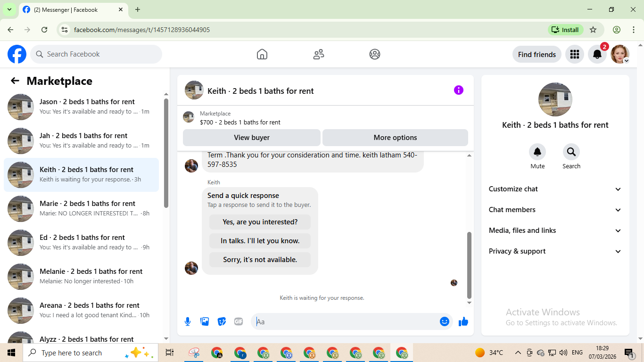This screenshot has width=644, height=362.
Task: Mute this conversation with the bell icon
Action: [x=537, y=152]
